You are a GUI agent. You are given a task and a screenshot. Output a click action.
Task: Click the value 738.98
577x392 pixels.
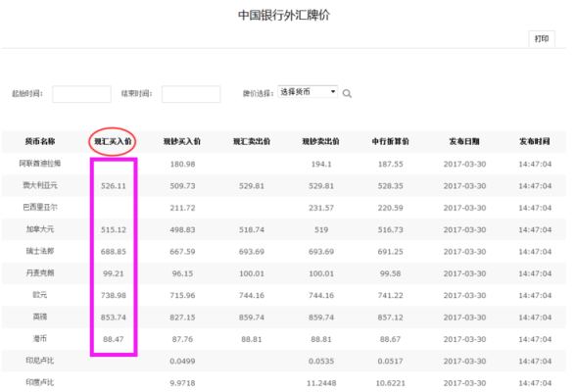(114, 296)
